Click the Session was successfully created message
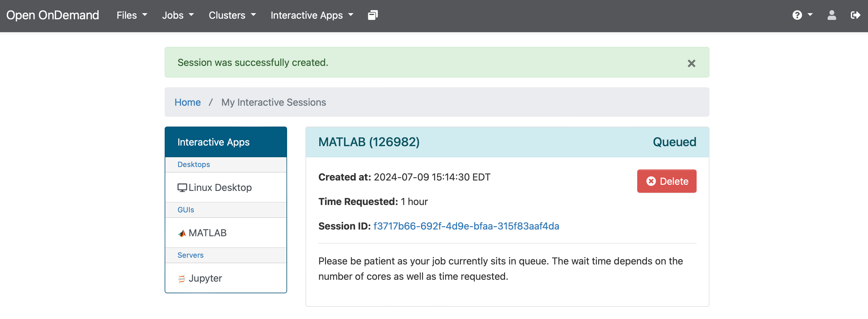This screenshot has width=868, height=319. (x=253, y=63)
